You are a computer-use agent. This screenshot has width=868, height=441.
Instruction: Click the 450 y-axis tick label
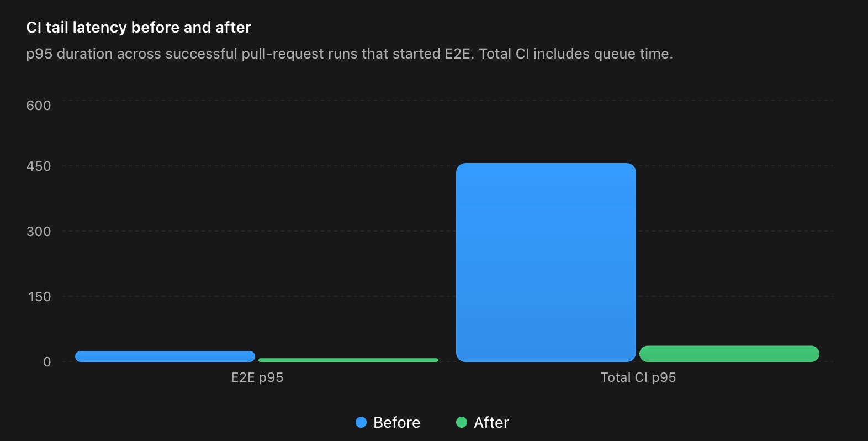pos(39,166)
